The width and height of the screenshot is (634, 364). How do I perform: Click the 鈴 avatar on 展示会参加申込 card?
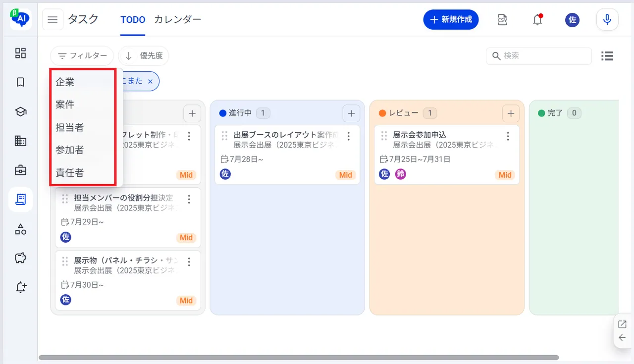point(400,174)
